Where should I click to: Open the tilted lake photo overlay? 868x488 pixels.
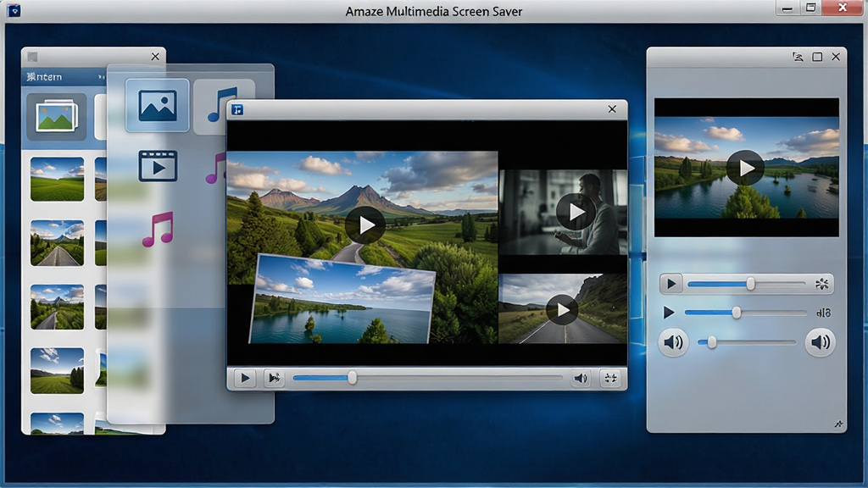342,301
